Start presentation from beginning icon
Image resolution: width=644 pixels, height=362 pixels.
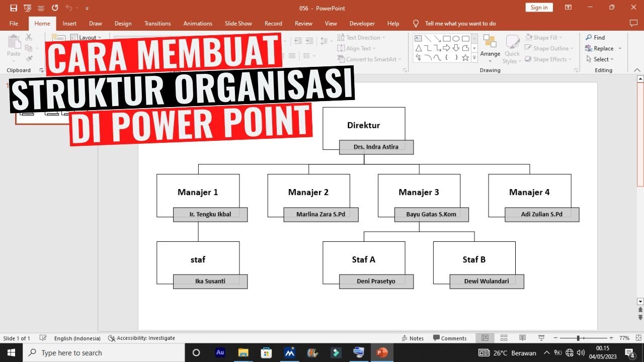tap(27, 8)
